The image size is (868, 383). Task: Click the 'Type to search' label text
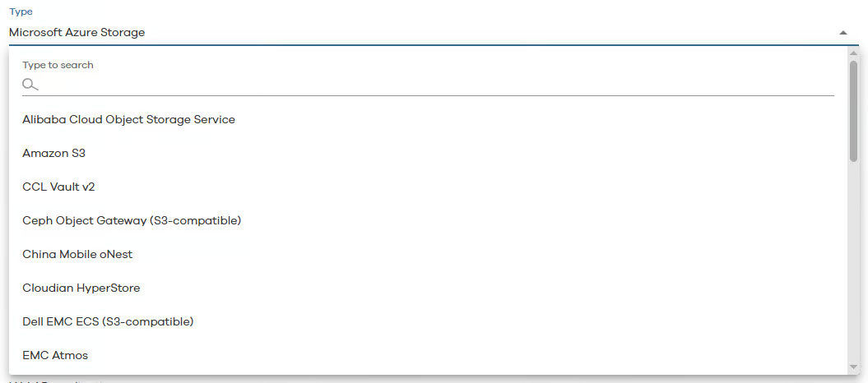[58, 65]
